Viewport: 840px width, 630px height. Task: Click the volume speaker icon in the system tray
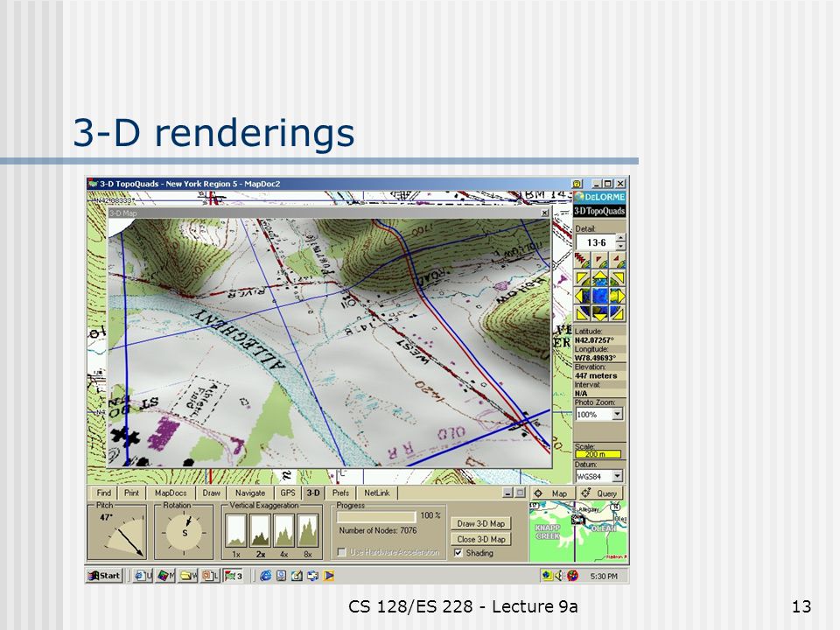(559, 576)
